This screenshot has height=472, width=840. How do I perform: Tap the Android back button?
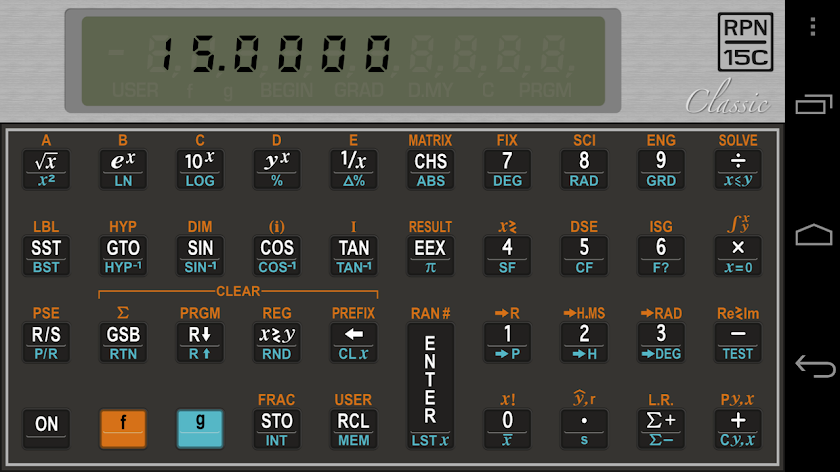click(x=815, y=366)
